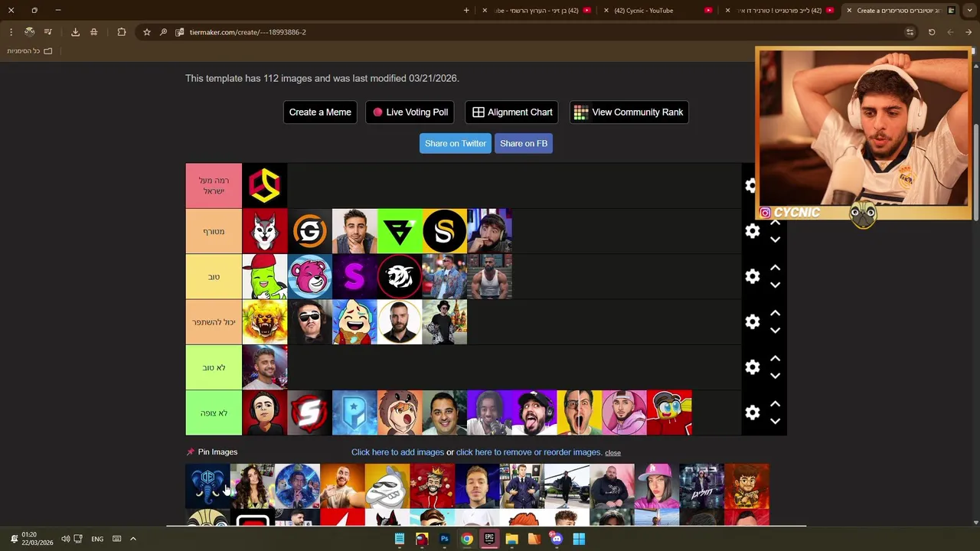Select the white wolf on red image
Image resolution: width=980 pixels, height=551 pixels.
265,231
